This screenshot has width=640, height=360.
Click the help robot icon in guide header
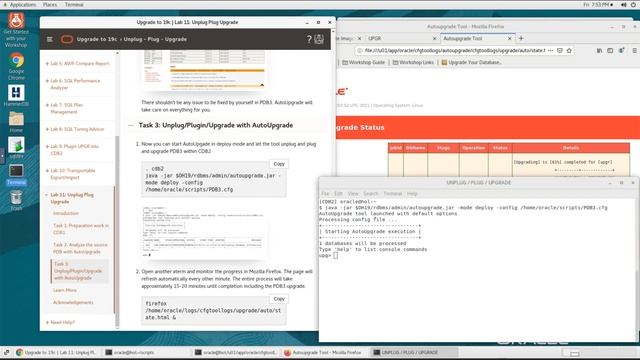(x=319, y=39)
